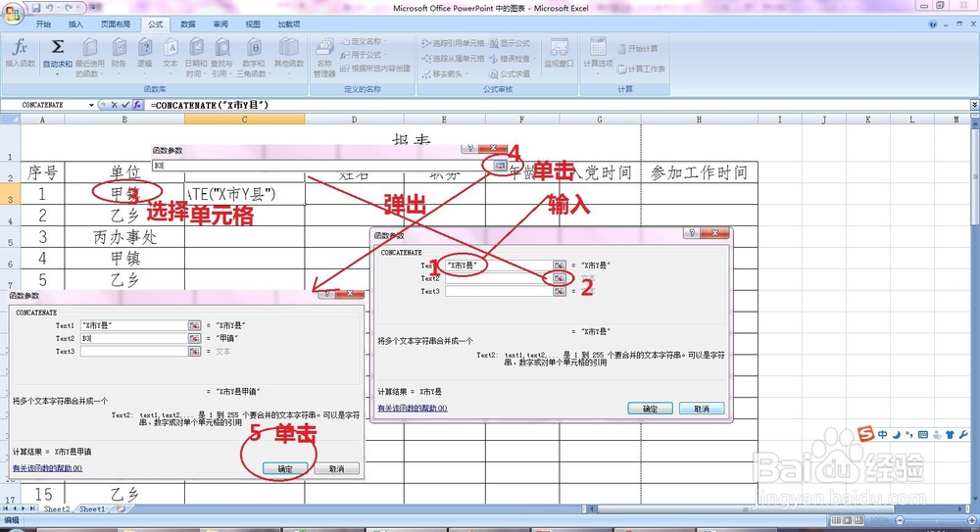This screenshot has height=532, width=980.
Task: Switch to Page Break Preview in status bar
Action: [x=858, y=520]
